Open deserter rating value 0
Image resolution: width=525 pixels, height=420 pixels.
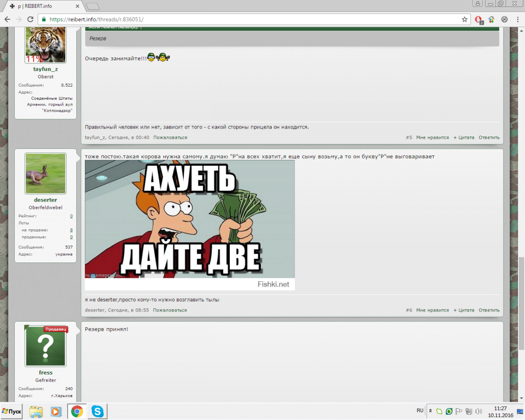pyautogui.click(x=71, y=216)
